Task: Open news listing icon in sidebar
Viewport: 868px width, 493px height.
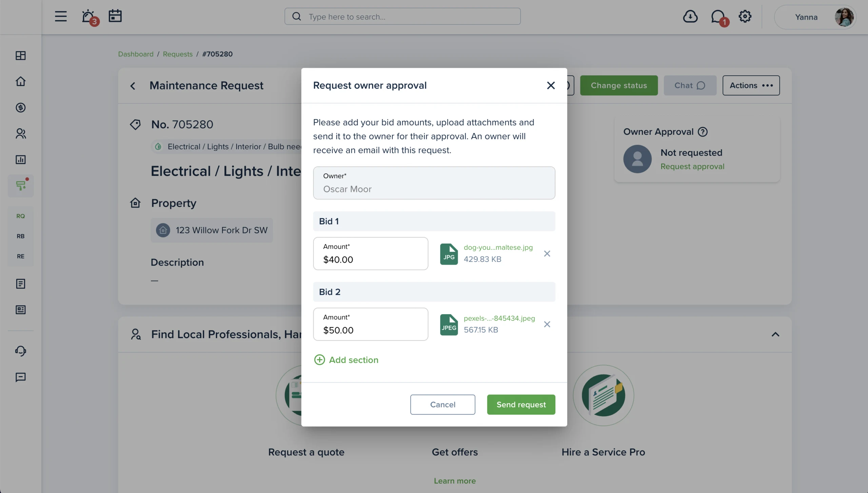Action: [21, 310]
